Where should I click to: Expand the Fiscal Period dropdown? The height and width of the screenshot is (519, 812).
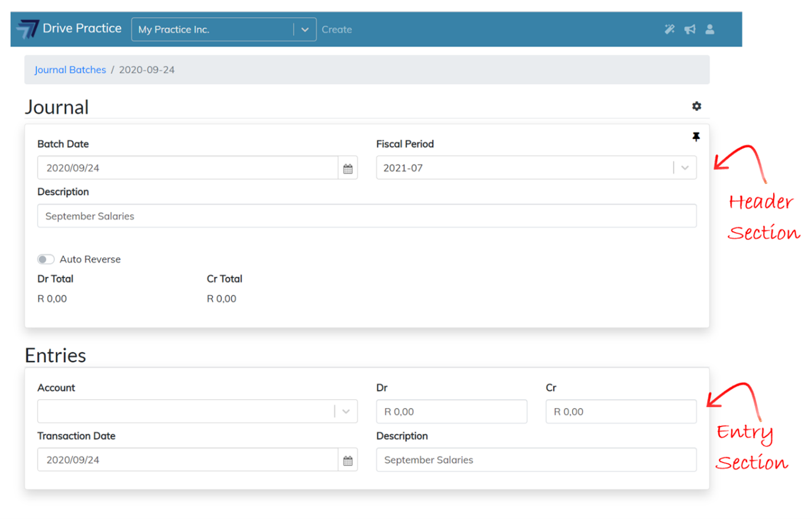click(685, 168)
